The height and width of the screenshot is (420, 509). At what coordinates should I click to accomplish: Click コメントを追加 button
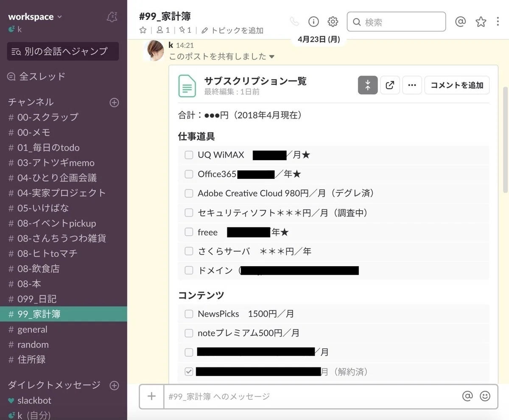[457, 85]
